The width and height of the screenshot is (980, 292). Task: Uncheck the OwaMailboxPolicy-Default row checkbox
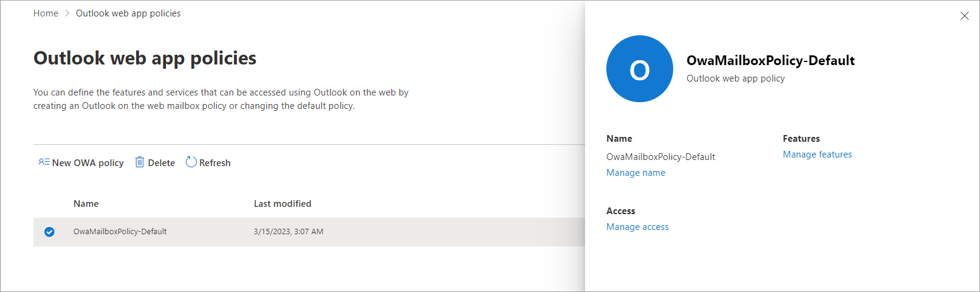[x=49, y=232]
